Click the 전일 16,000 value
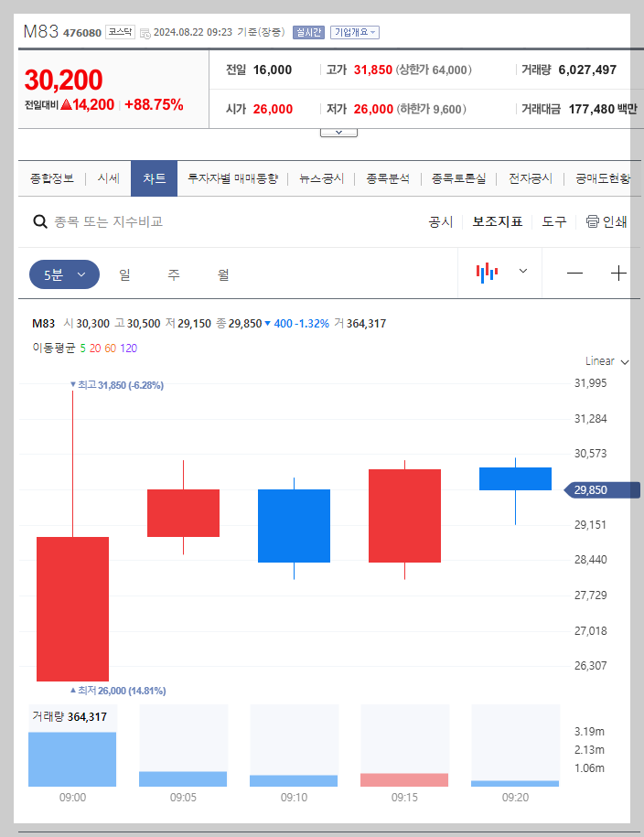This screenshot has width=644, height=837. point(273,70)
